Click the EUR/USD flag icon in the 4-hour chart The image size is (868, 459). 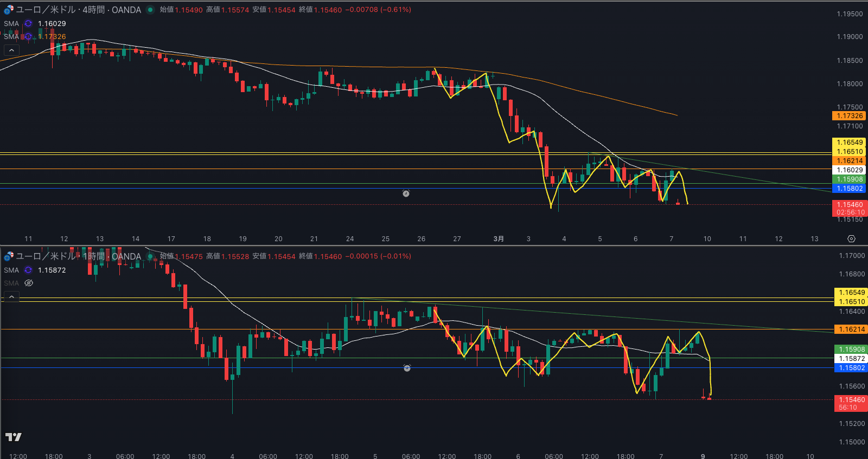click(x=9, y=10)
